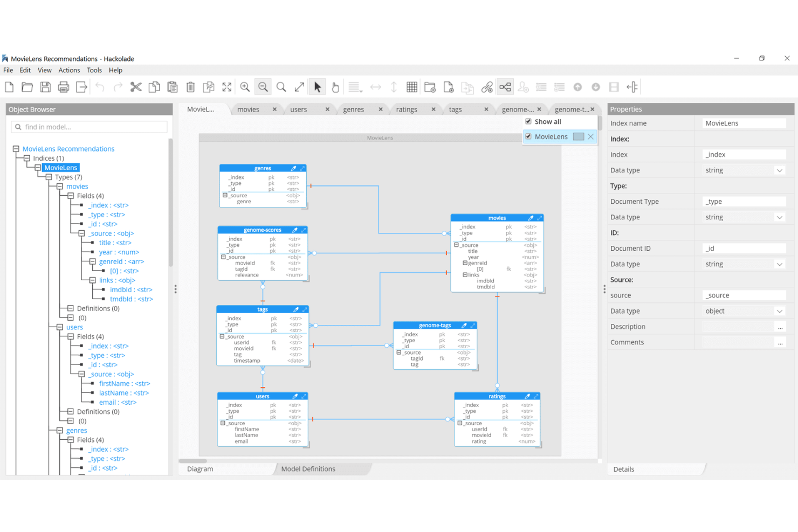Image resolution: width=798 pixels, height=532 pixels.
Task: Collapse the MovieLens Recommendations root node
Action: (x=16, y=149)
